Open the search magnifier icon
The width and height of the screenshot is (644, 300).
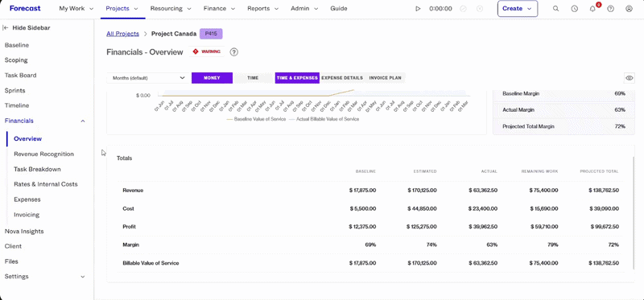point(556,9)
